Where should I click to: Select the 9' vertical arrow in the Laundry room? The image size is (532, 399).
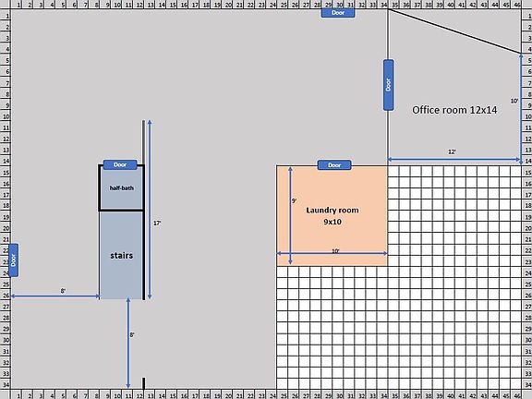coord(290,215)
